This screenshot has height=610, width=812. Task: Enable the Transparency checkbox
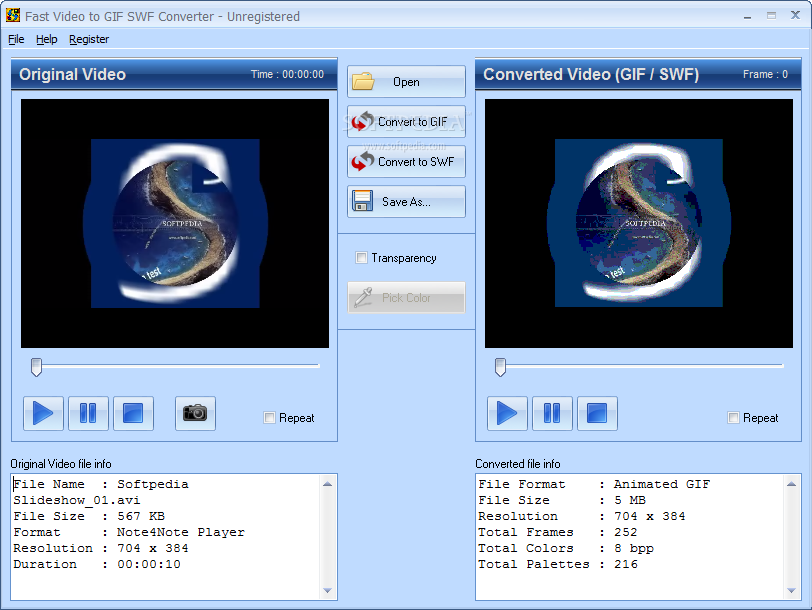[361, 258]
